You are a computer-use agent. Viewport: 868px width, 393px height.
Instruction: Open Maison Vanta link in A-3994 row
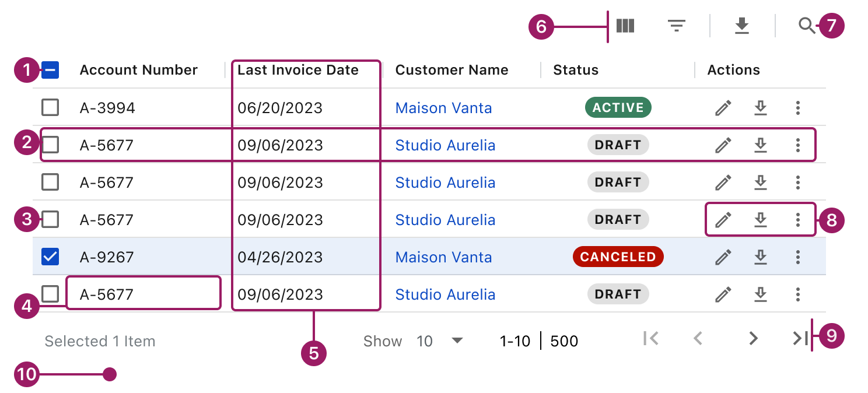point(443,108)
